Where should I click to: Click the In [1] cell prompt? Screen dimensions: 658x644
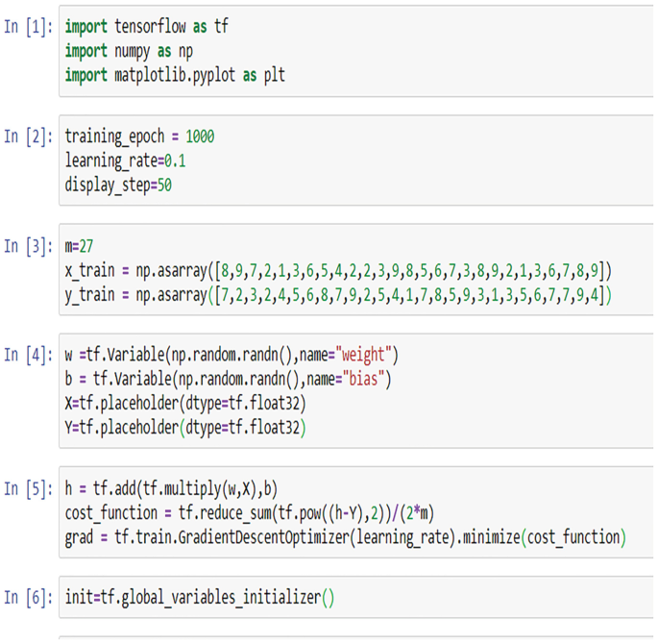pyautogui.click(x=29, y=28)
